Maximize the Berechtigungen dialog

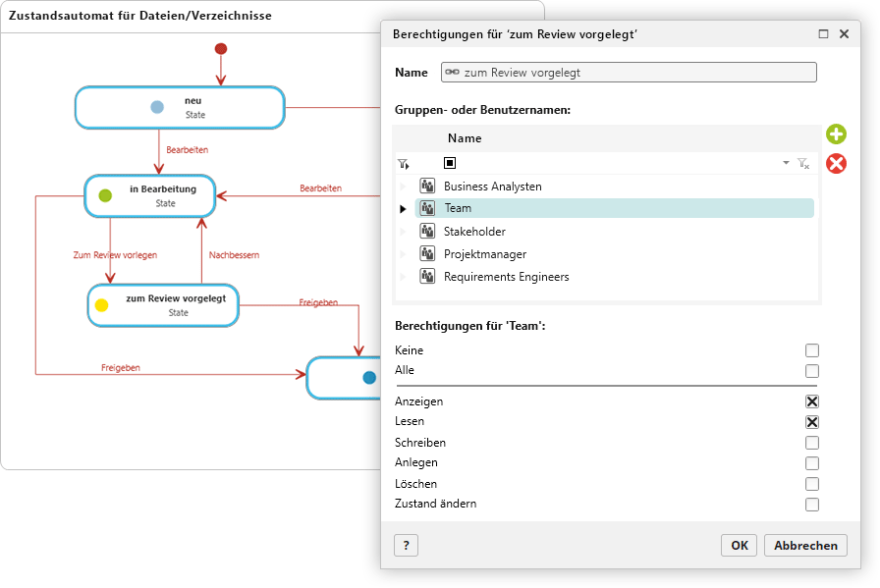[x=823, y=33]
